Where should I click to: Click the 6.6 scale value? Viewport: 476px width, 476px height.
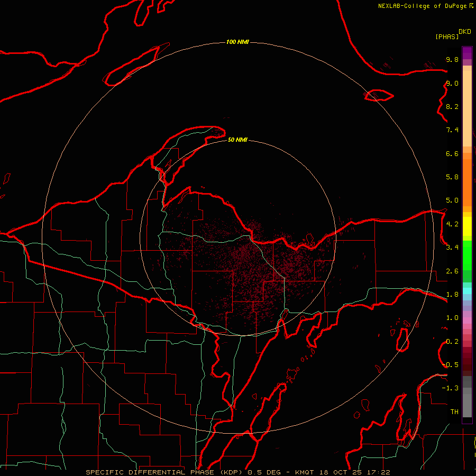click(452, 153)
